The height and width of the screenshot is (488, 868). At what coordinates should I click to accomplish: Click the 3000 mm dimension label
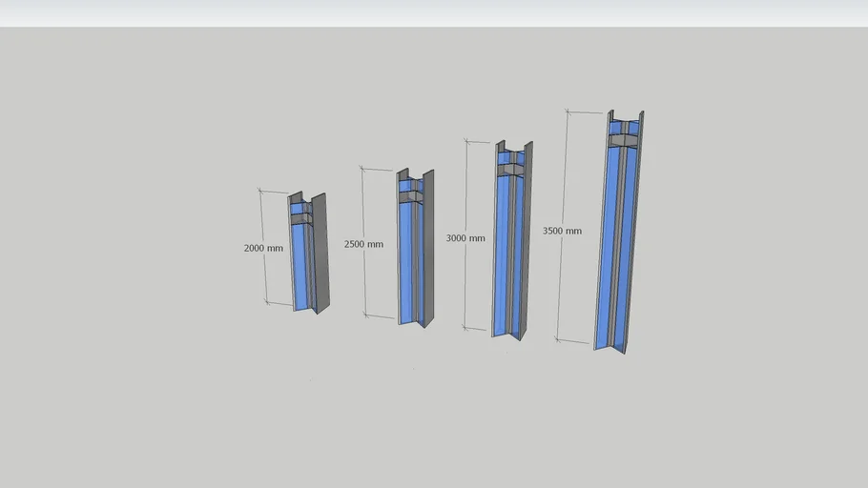tap(465, 238)
